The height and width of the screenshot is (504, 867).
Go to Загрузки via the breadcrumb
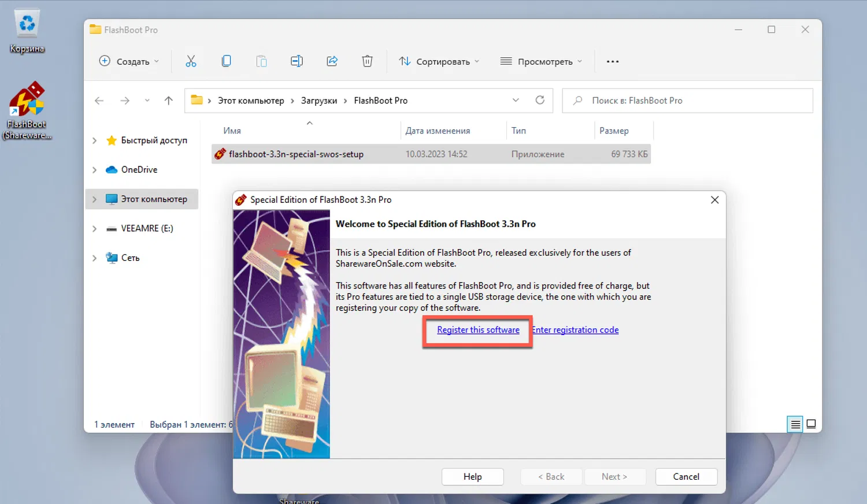(x=318, y=100)
